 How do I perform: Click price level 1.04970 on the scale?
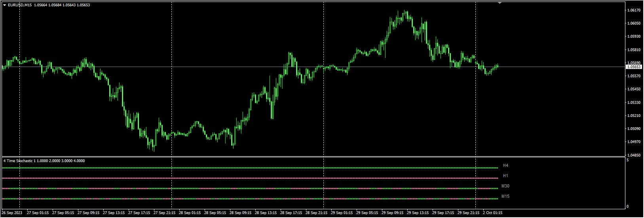pyautogui.click(x=634, y=142)
